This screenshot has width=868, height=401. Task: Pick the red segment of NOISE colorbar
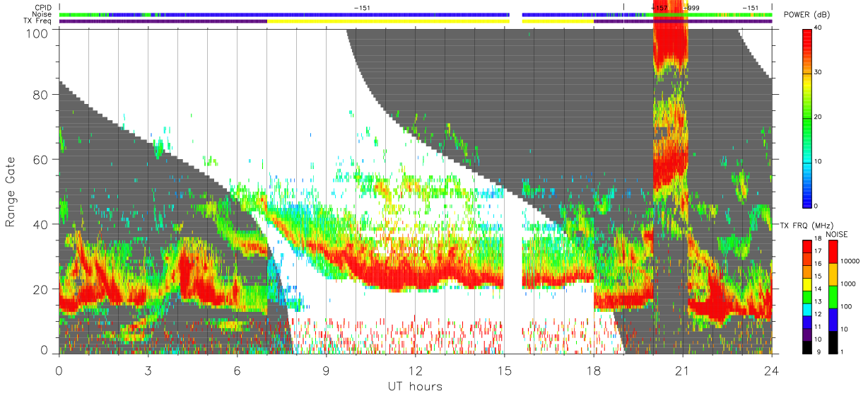[x=833, y=252]
